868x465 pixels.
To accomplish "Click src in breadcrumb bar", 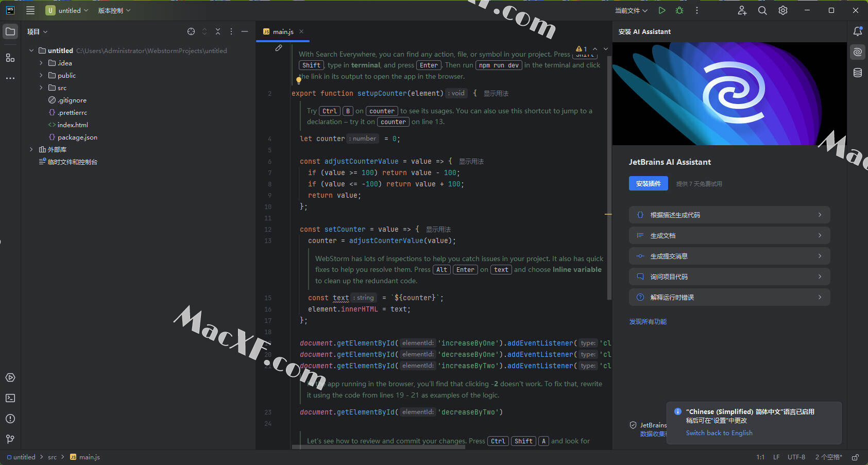I will [53, 457].
